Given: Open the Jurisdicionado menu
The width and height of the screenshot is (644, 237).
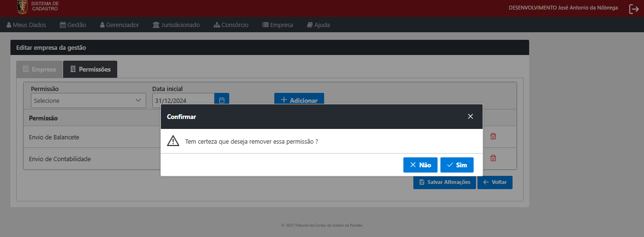Looking at the screenshot, I should coord(176,25).
